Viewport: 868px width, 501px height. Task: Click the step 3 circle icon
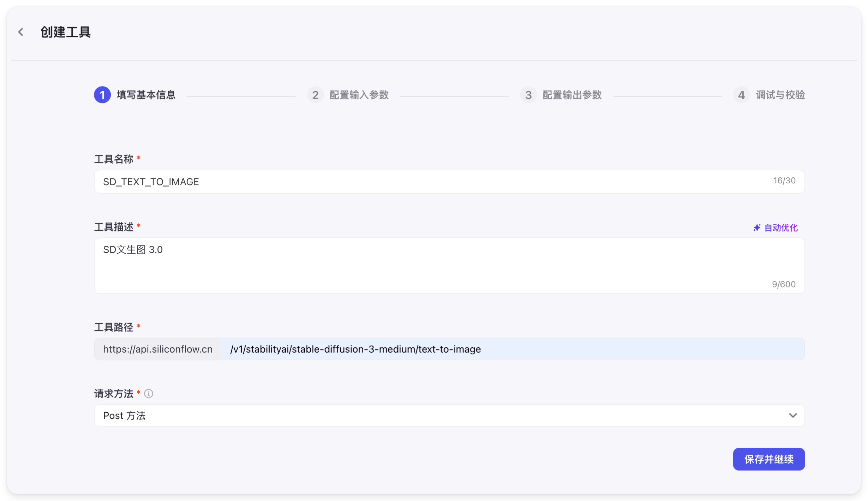(x=528, y=95)
